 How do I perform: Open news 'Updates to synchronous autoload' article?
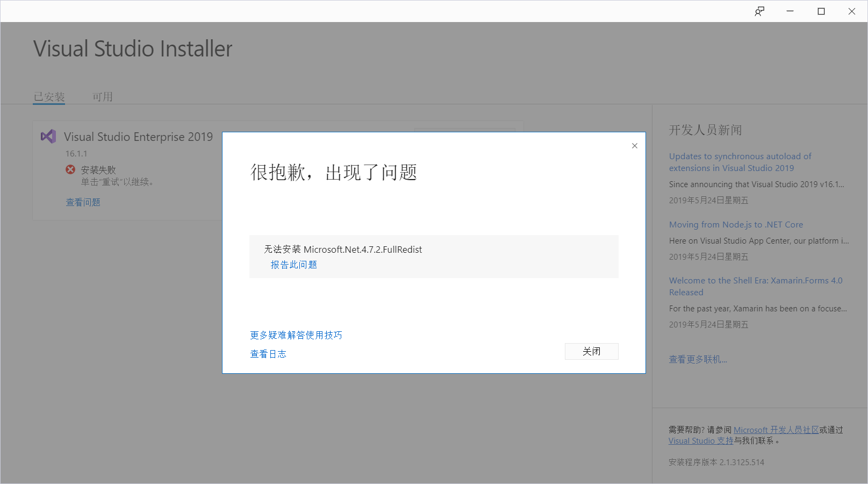click(740, 162)
